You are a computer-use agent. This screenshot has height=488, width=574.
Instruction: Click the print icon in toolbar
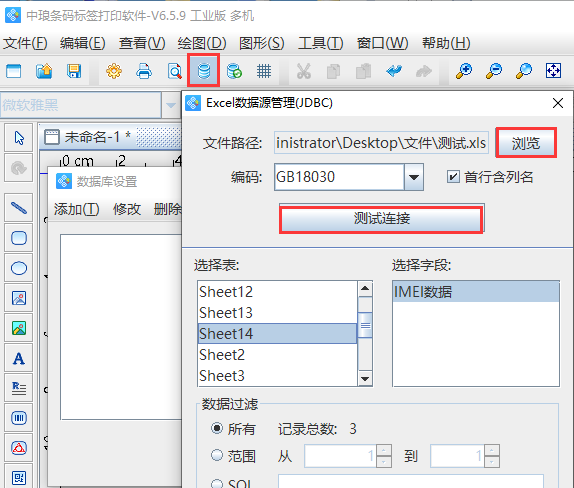click(x=144, y=71)
